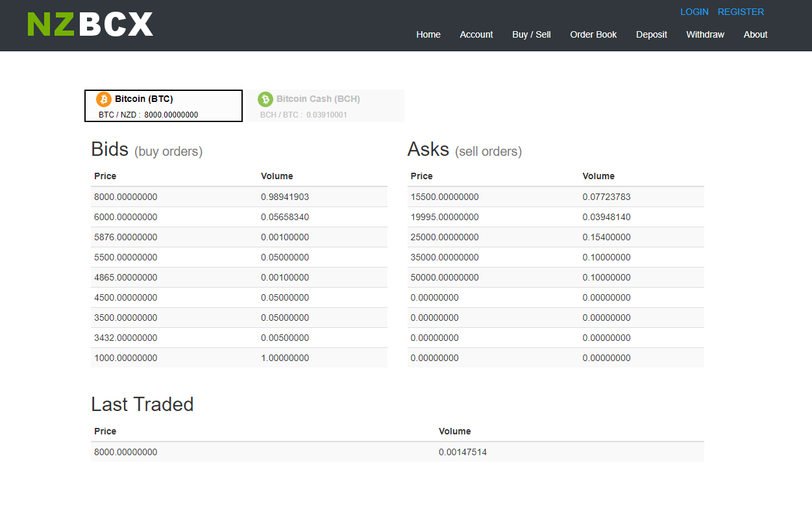Switch to the Bitcoin Cash (BCH) tab
Viewport: 812px width, 524px height.
(x=325, y=106)
